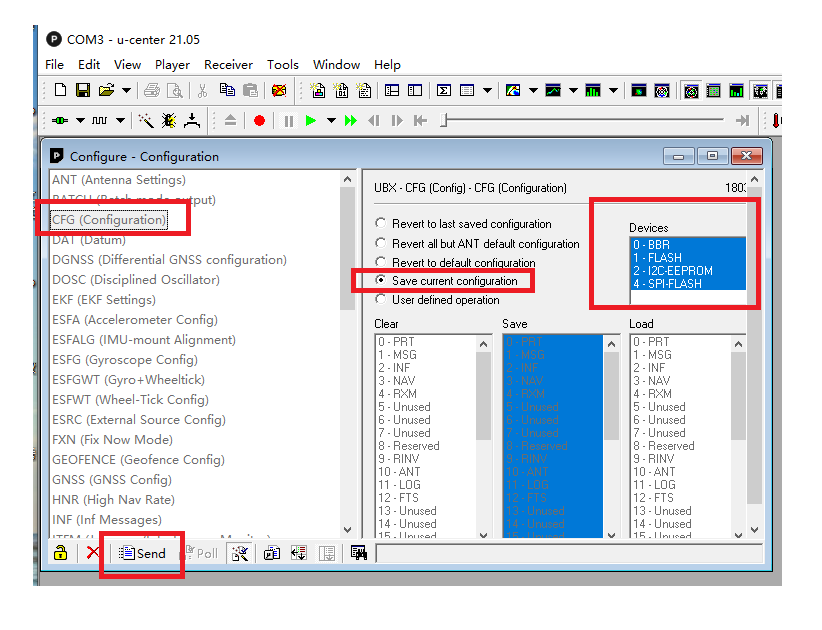Open the colorful map chart view icon
Image resolution: width=822 pixels, height=630 pixels.
(513, 91)
